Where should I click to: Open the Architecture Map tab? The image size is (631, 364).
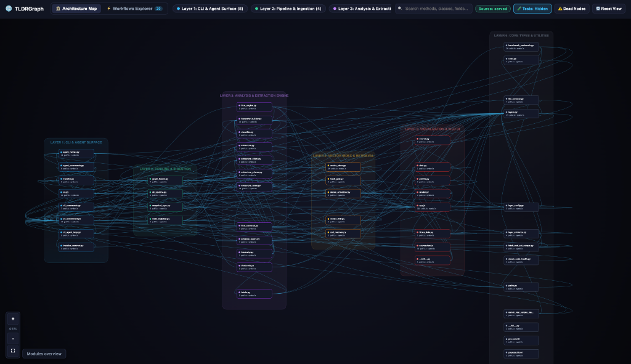pos(76,9)
